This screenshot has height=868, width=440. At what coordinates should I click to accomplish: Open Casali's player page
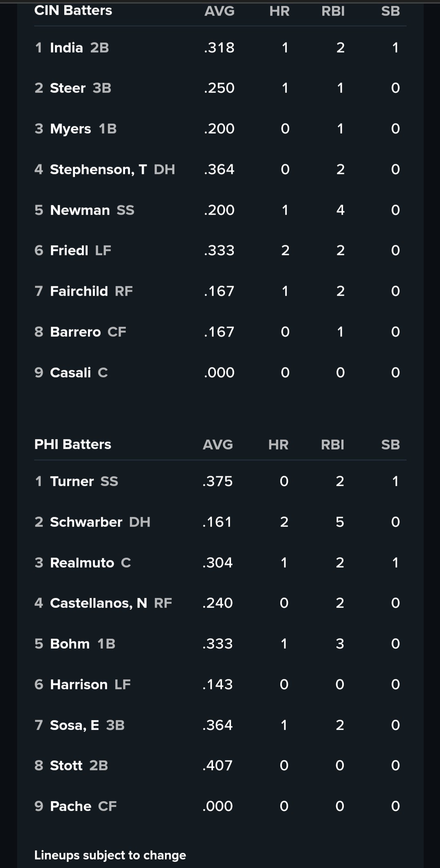(x=70, y=373)
